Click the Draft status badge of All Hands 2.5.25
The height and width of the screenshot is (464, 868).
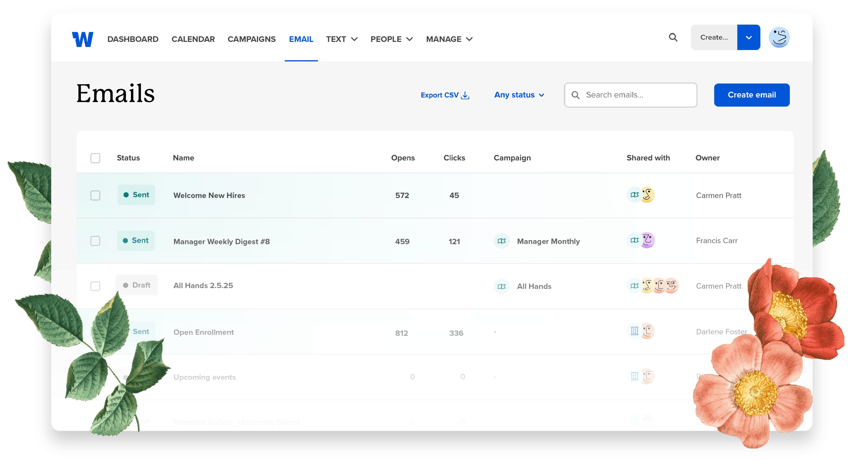click(x=137, y=285)
